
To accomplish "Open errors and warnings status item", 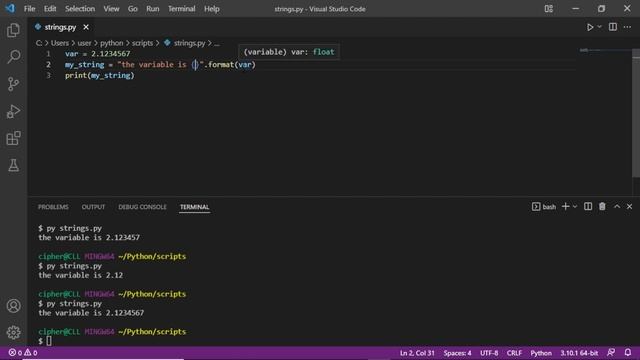I will pos(23,353).
